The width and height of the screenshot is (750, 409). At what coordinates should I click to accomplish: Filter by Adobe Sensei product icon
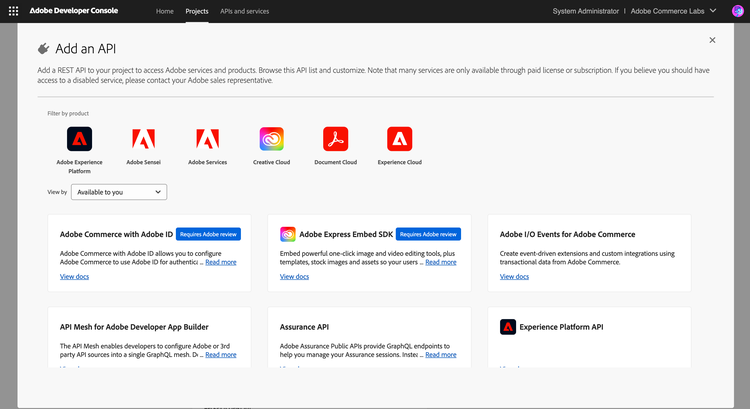click(x=144, y=139)
